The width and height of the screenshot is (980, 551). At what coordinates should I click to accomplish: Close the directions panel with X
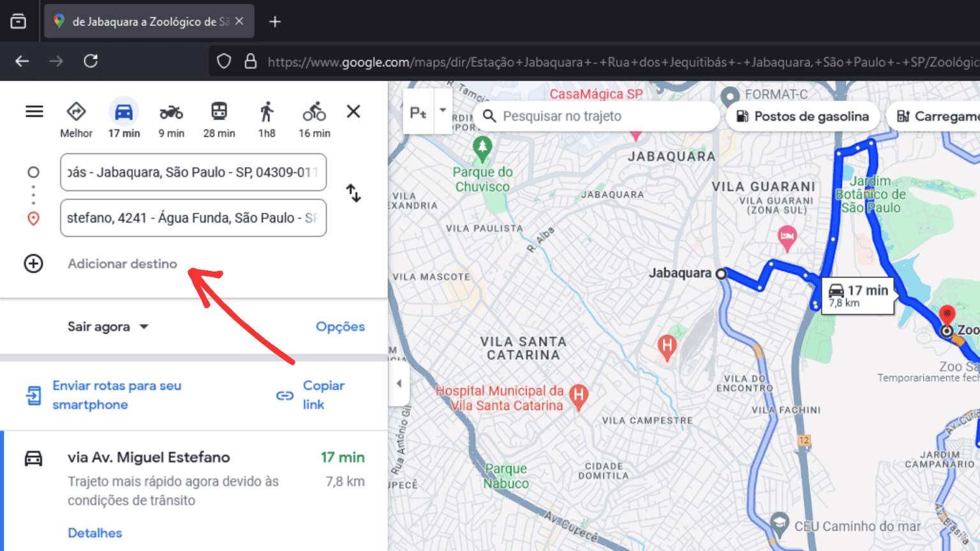[353, 112]
